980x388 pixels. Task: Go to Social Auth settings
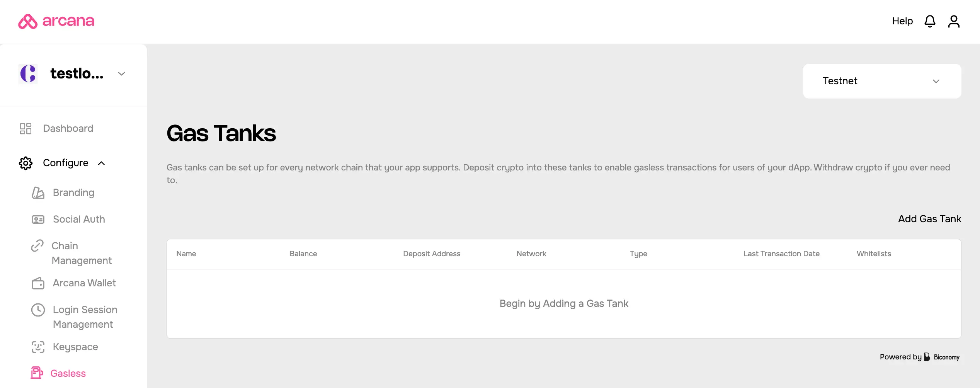(79, 220)
